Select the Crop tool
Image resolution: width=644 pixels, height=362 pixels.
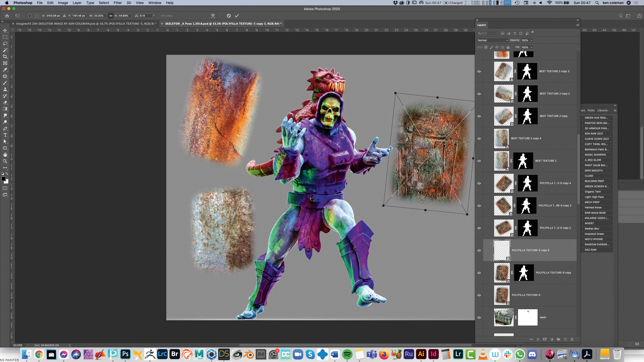5,57
